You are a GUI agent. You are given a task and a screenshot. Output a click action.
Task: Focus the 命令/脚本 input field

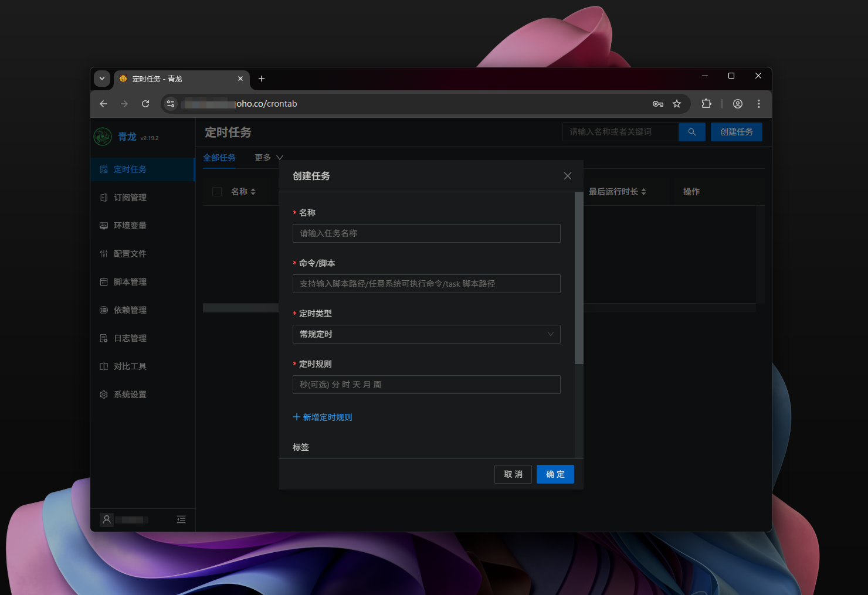click(x=426, y=284)
